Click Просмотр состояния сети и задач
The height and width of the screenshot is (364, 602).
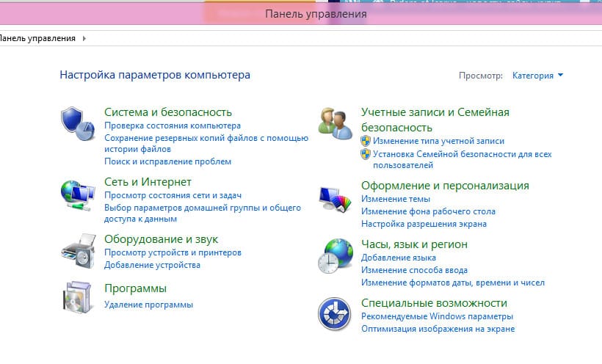pyautogui.click(x=173, y=195)
